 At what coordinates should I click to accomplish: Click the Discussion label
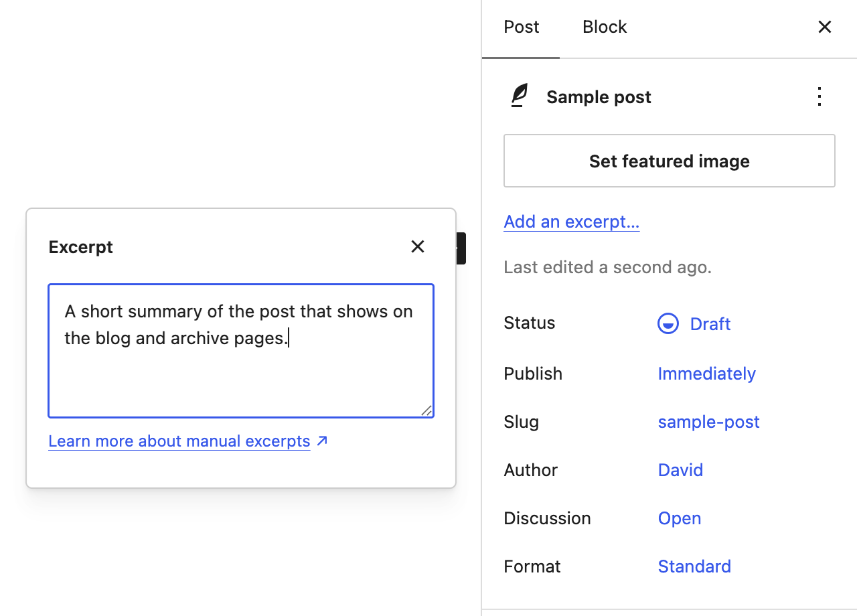pyautogui.click(x=547, y=518)
